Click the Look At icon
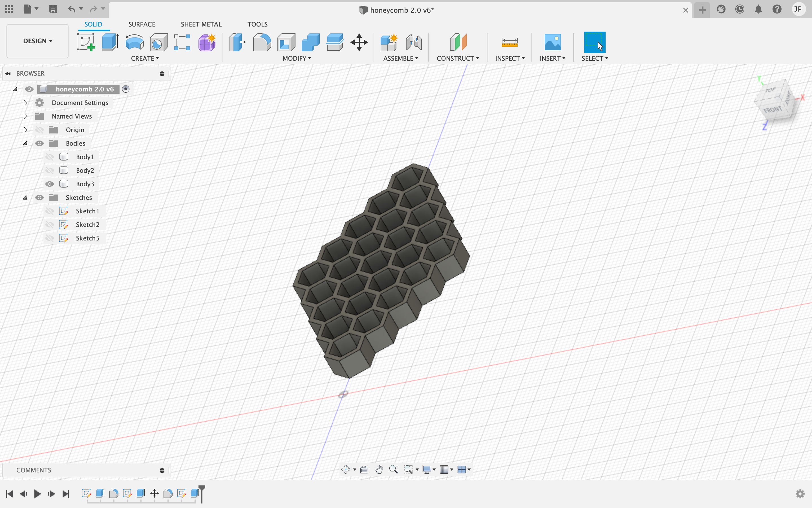The height and width of the screenshot is (508, 812). [x=364, y=469]
